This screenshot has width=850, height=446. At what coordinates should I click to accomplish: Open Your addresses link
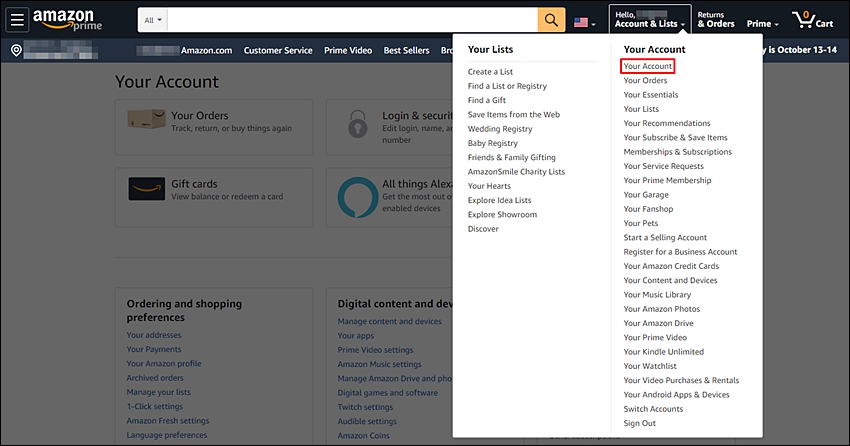pyautogui.click(x=154, y=335)
